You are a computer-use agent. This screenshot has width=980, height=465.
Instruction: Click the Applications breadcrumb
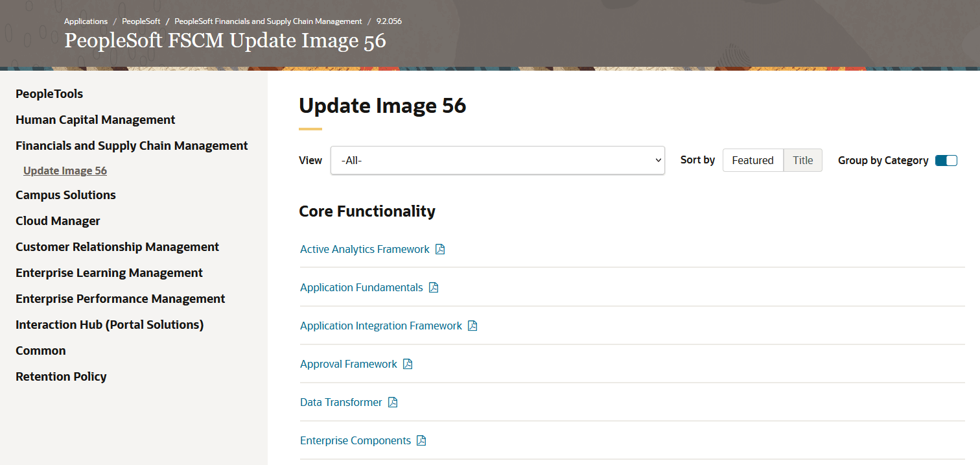click(x=86, y=21)
